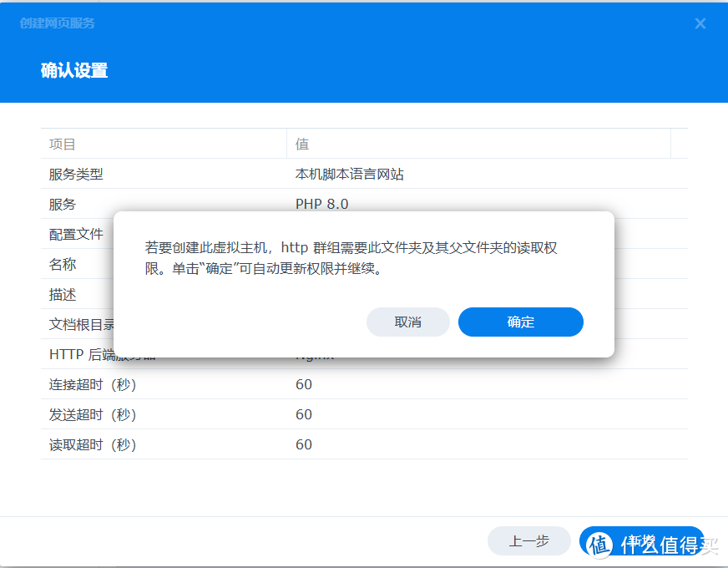Click the 值 column header
728x568 pixels.
pos(301,144)
